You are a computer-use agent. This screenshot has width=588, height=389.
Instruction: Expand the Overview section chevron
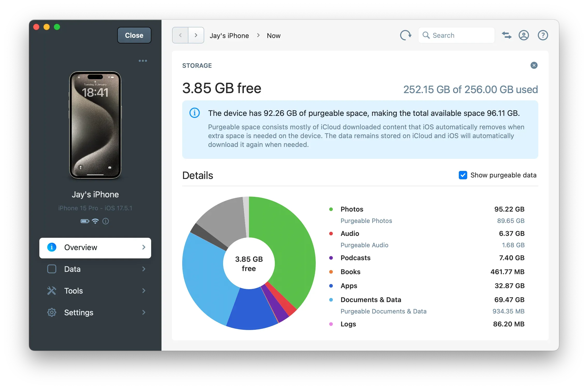point(144,248)
